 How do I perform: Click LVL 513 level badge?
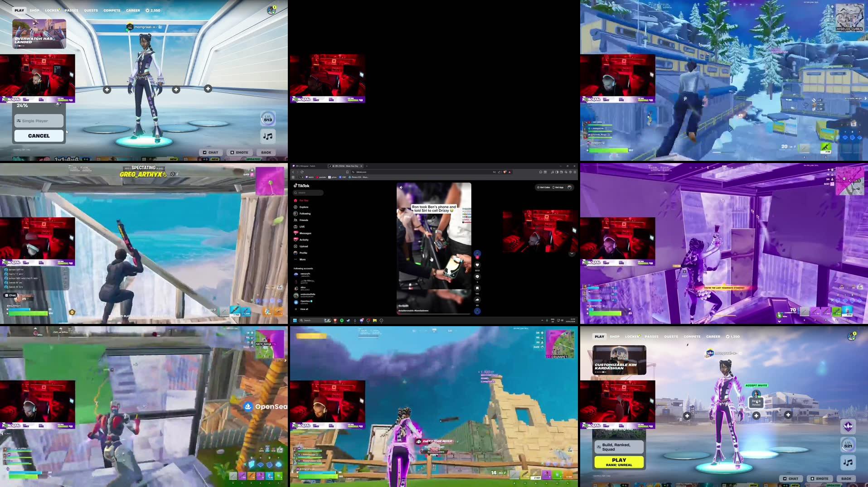tap(268, 118)
